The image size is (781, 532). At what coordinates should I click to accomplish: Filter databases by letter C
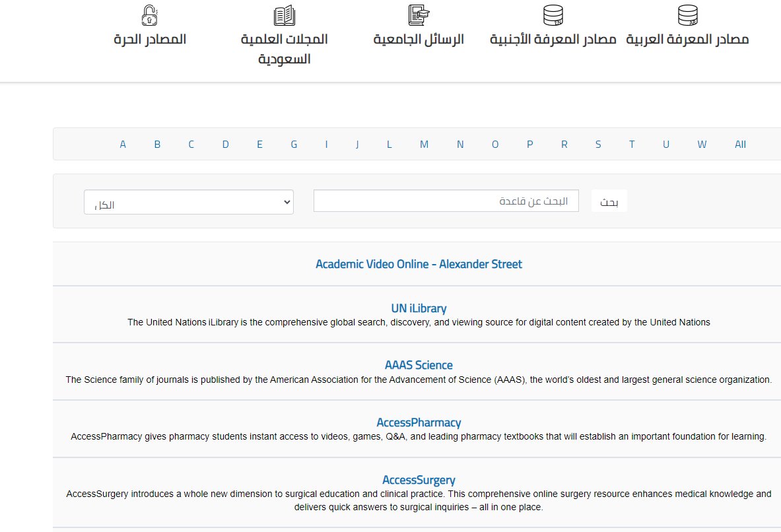pos(191,145)
